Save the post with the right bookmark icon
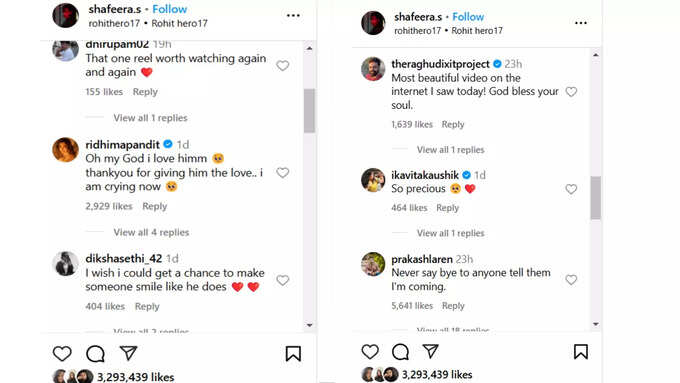Viewport: 680px width, 383px height. point(581,352)
